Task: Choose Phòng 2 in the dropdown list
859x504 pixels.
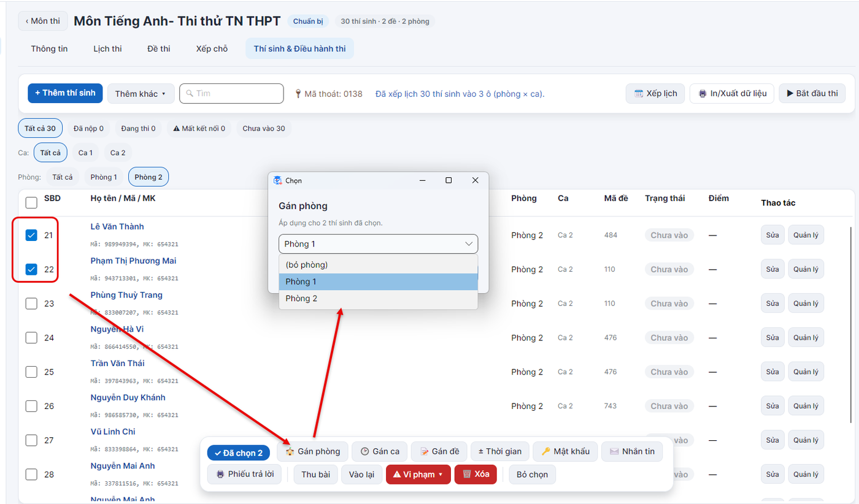Action: pos(378,299)
